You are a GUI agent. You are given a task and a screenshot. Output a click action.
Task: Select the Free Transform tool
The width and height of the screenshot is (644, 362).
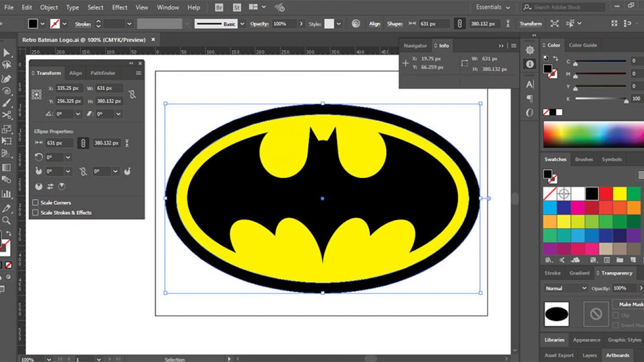[x=7, y=141]
